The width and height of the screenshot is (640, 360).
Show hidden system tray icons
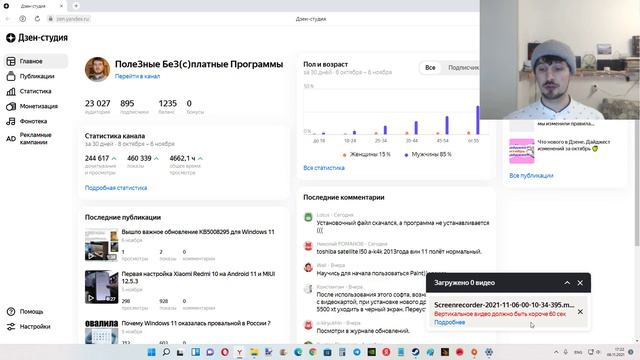(x=556, y=352)
